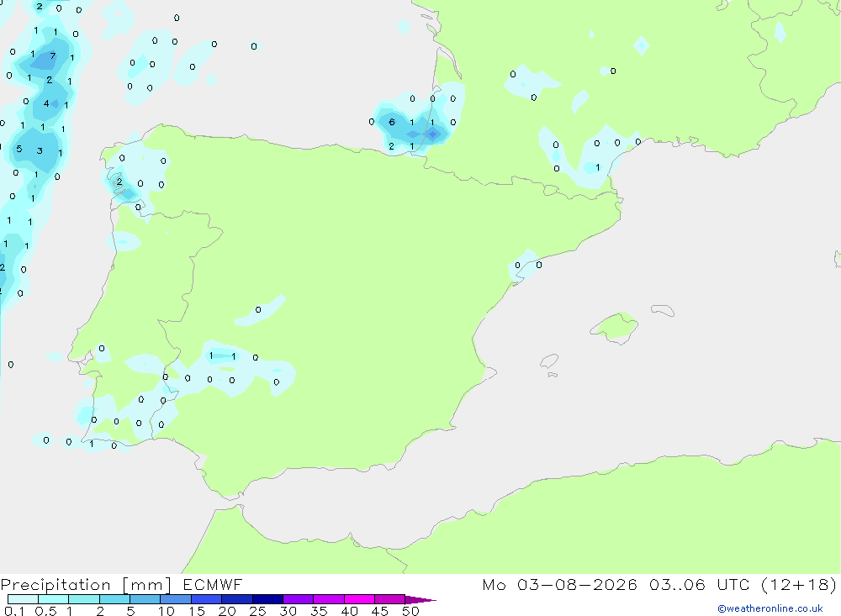Click the 15–20 mm blue legend swatch

pyautogui.click(x=207, y=599)
